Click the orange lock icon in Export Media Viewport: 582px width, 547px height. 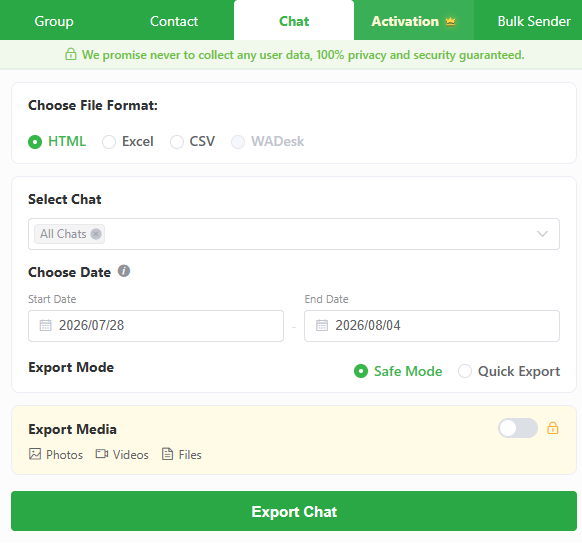click(553, 428)
